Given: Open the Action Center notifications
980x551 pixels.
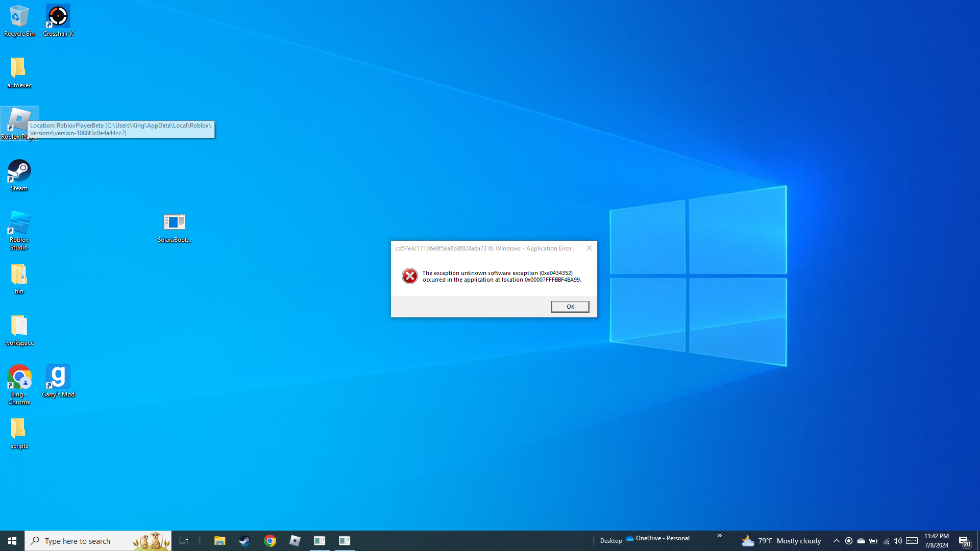Looking at the screenshot, I should click(964, 541).
